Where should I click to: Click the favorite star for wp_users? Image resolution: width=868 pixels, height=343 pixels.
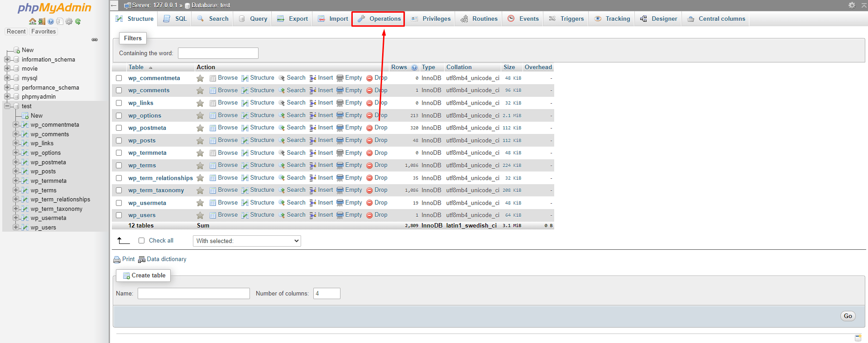pyautogui.click(x=200, y=215)
